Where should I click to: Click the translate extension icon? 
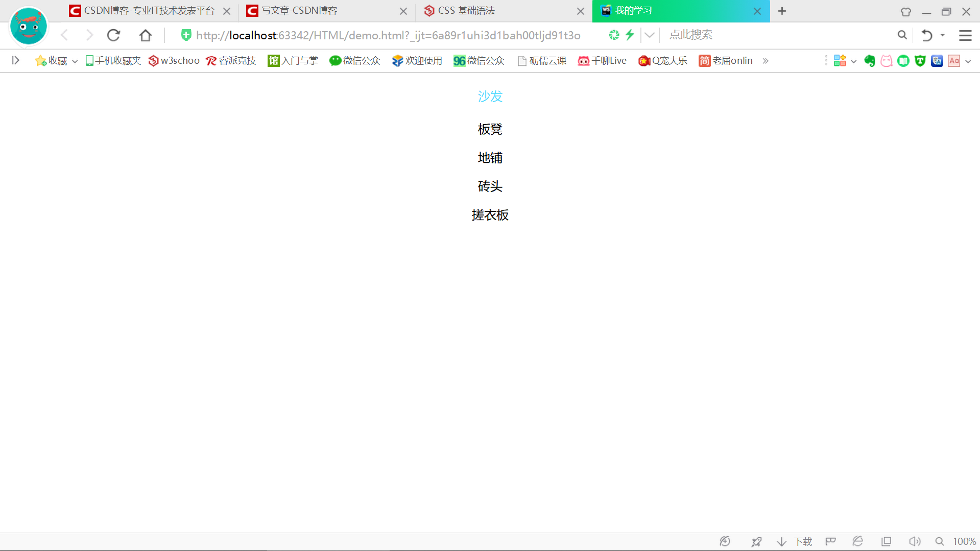pos(937,61)
